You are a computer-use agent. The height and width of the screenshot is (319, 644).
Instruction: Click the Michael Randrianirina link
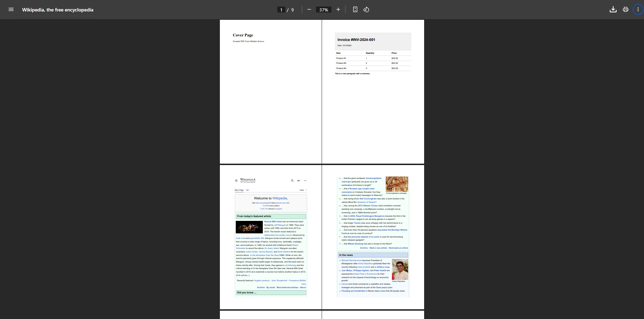pos(352,260)
